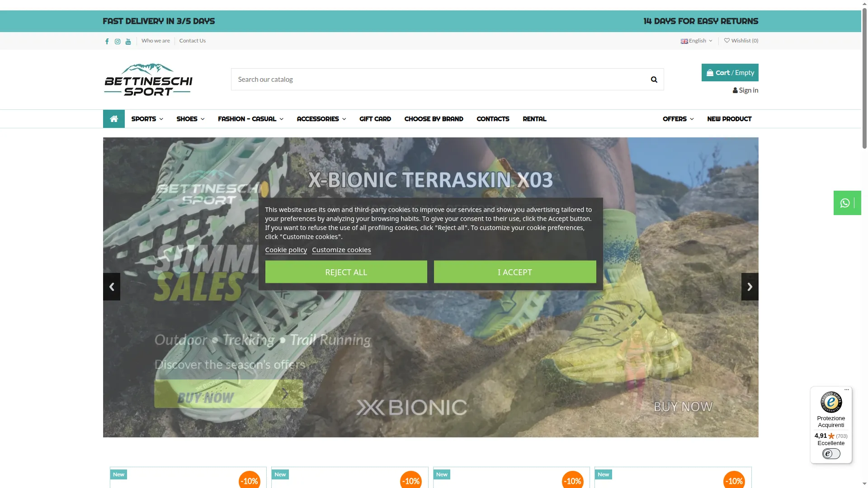
Task: Expand the Sports menu
Action: (x=147, y=119)
